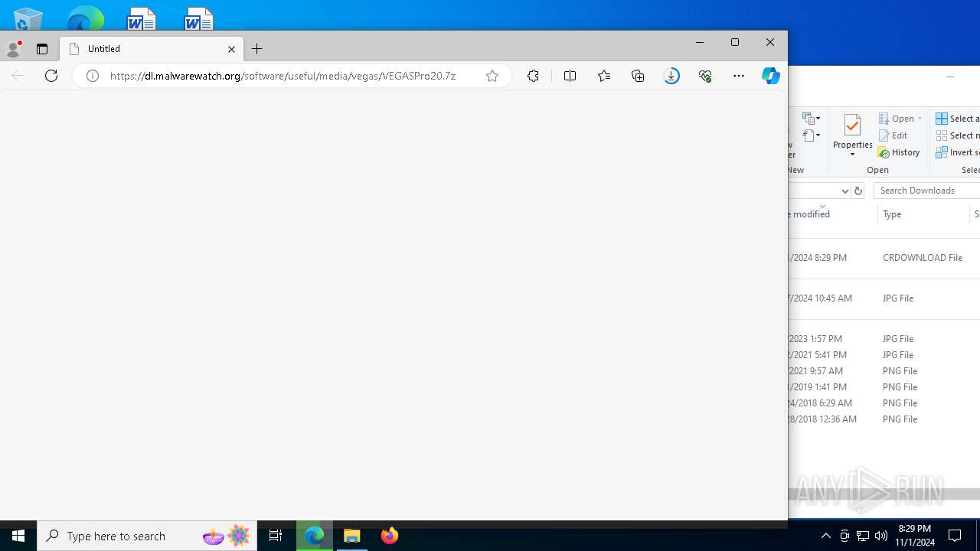Expand the address bar history dropdown
This screenshot has height=551, width=980.
point(845,191)
